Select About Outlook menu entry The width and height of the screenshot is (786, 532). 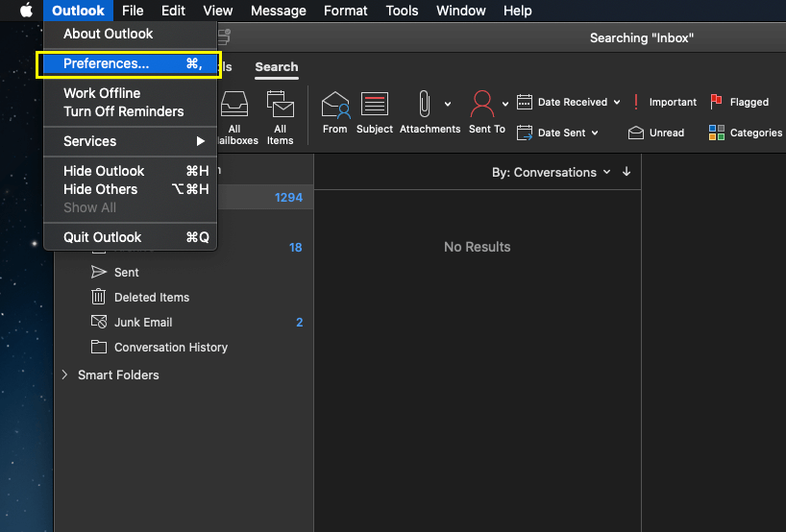pyautogui.click(x=131, y=34)
